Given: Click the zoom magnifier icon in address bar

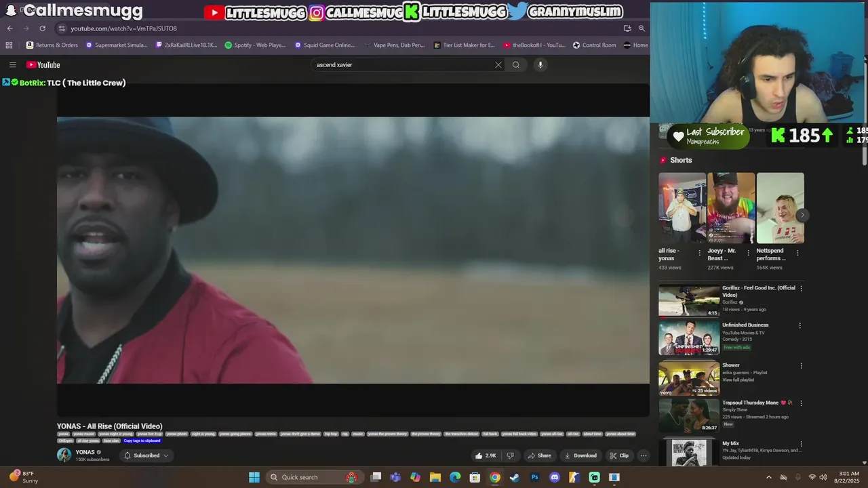Looking at the screenshot, I should pyautogui.click(x=642, y=28).
